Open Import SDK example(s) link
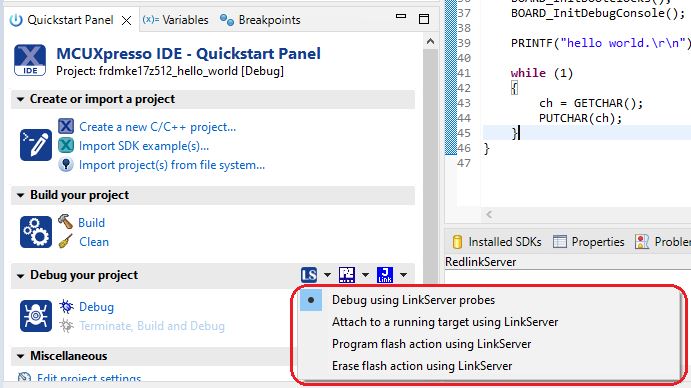 [144, 146]
